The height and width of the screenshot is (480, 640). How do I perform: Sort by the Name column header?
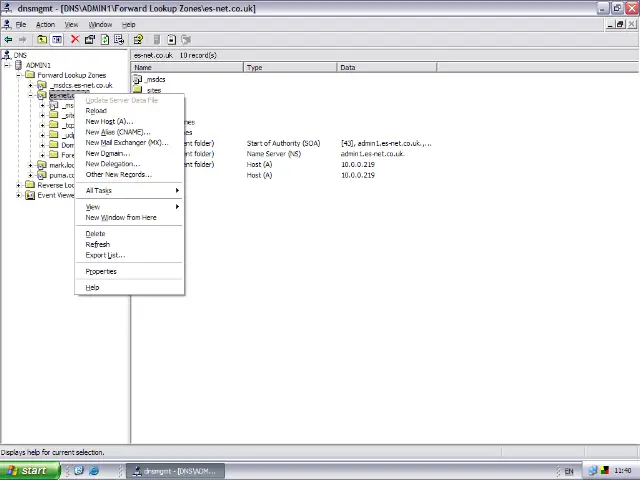coord(187,67)
